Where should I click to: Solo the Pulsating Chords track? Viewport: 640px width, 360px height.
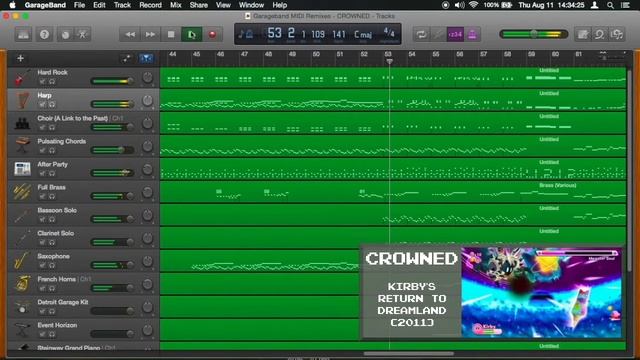click(x=52, y=151)
